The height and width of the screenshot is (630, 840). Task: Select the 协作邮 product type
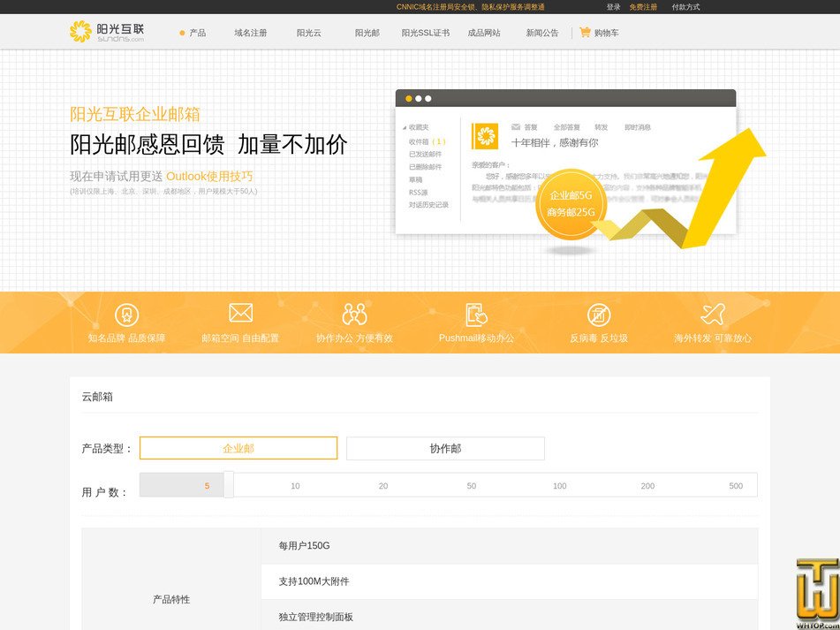point(445,448)
